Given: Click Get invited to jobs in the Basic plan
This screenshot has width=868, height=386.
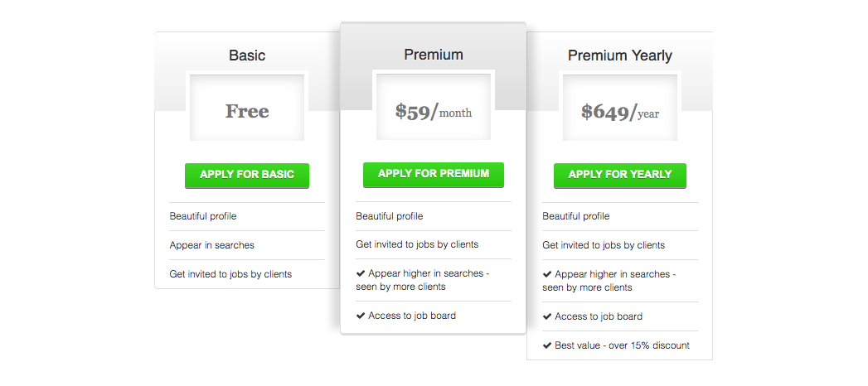Looking at the screenshot, I should tap(230, 273).
